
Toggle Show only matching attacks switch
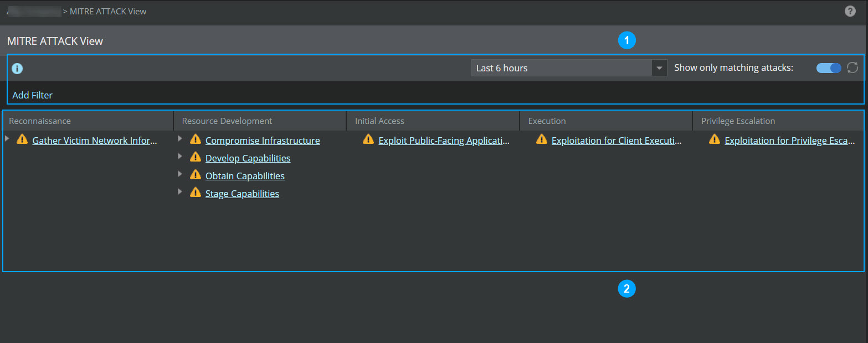click(x=829, y=68)
